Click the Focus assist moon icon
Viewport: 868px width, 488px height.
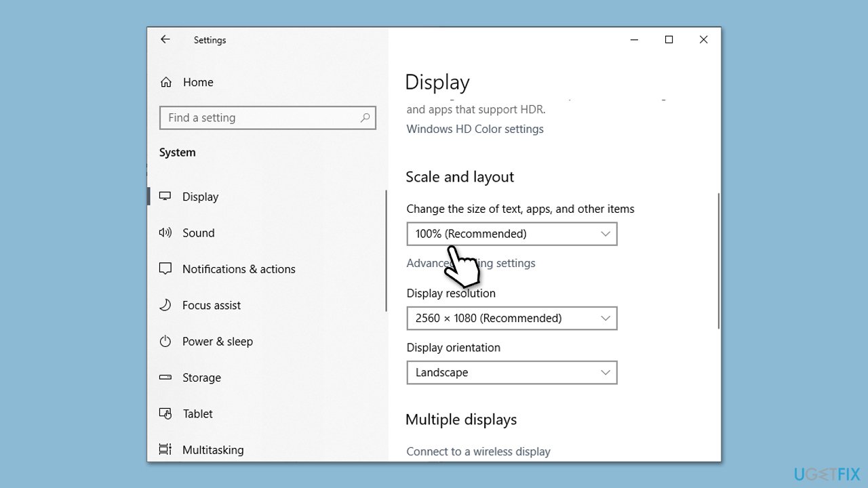pyautogui.click(x=165, y=305)
